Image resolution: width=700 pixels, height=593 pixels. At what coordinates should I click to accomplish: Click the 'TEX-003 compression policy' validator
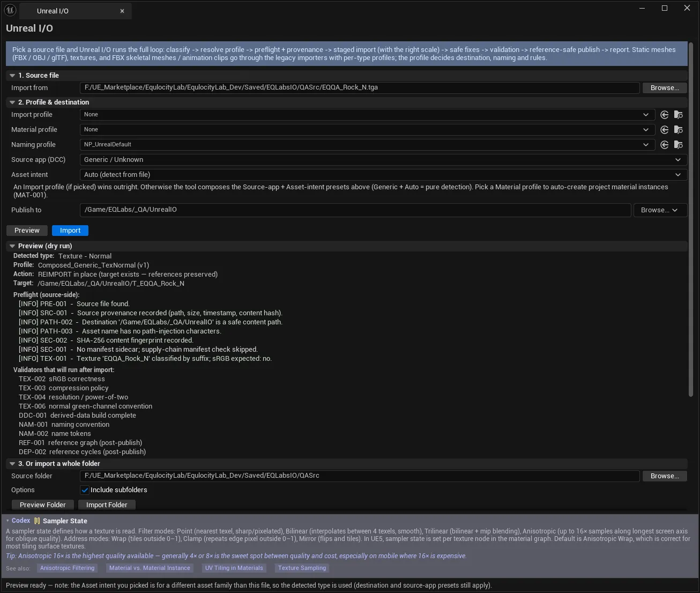pyautogui.click(x=64, y=388)
